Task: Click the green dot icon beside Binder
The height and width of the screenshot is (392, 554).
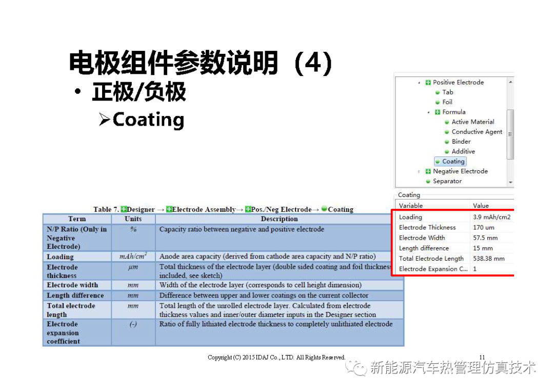Action: point(447,142)
